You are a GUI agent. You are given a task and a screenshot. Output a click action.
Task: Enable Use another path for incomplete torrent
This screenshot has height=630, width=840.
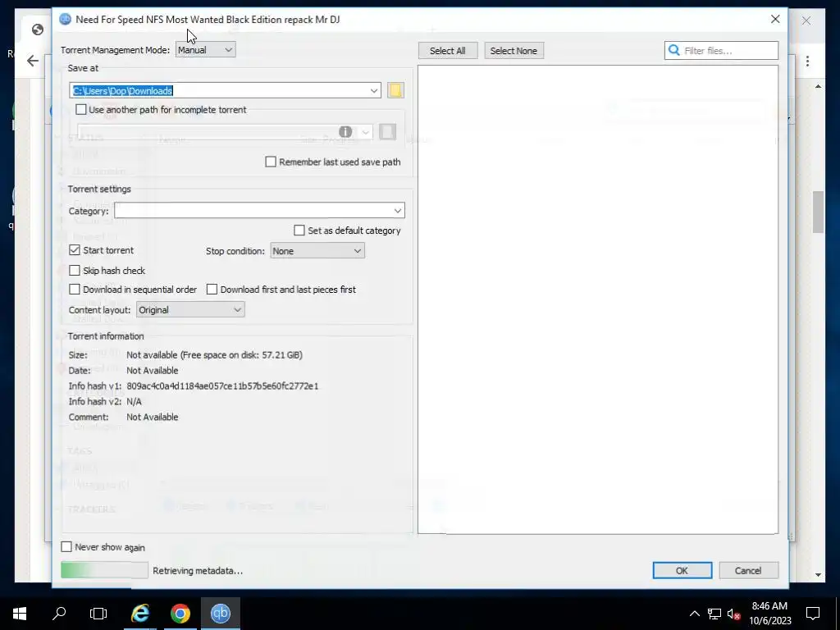pyautogui.click(x=81, y=109)
